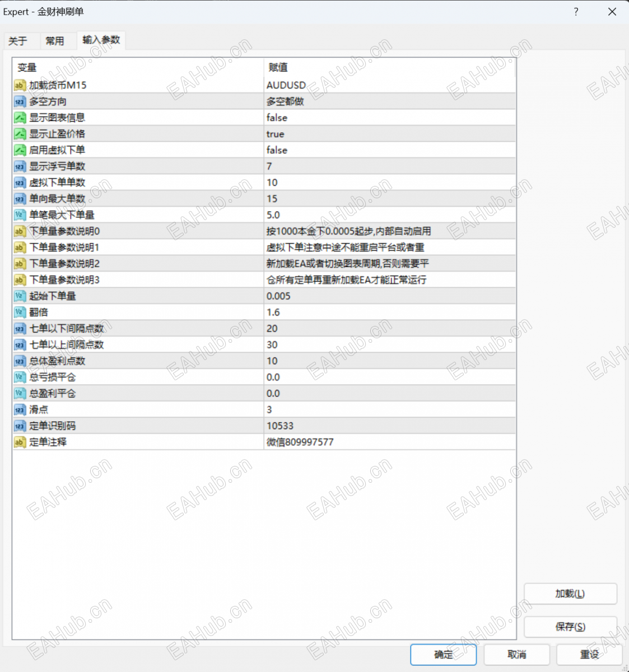Image resolution: width=629 pixels, height=672 pixels.
Task: Switch to the 关于 tab
Action: pyautogui.click(x=18, y=41)
